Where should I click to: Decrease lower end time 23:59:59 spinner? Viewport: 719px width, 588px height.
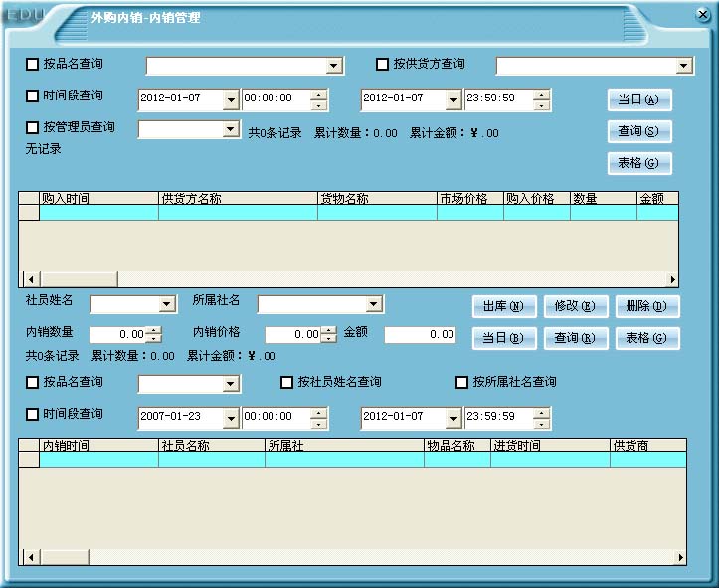tap(542, 424)
